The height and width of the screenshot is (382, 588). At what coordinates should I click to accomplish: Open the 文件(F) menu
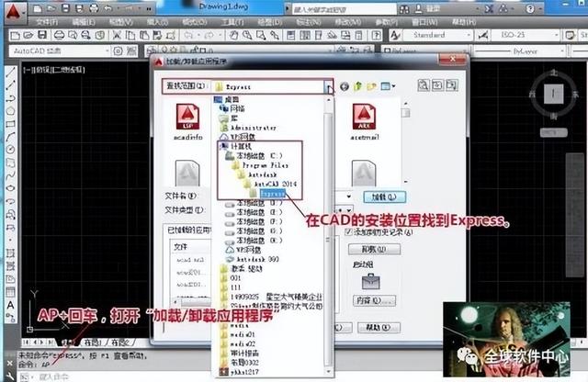(x=47, y=22)
